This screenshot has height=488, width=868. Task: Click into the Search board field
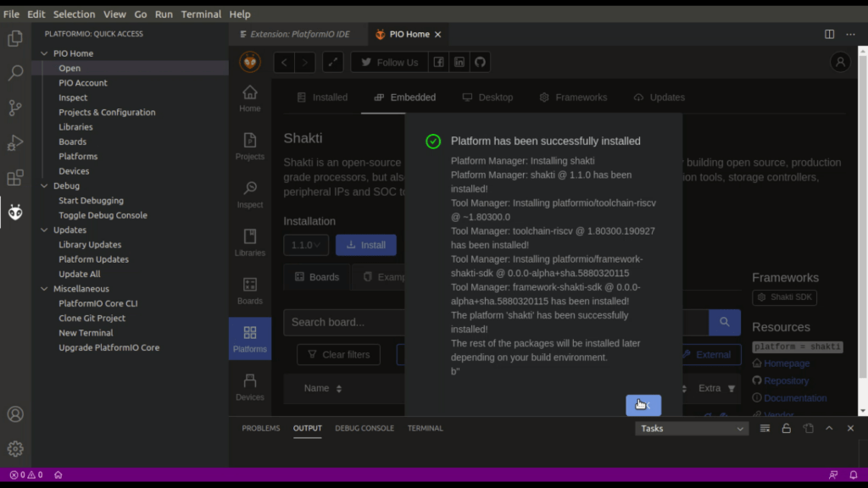coord(496,322)
